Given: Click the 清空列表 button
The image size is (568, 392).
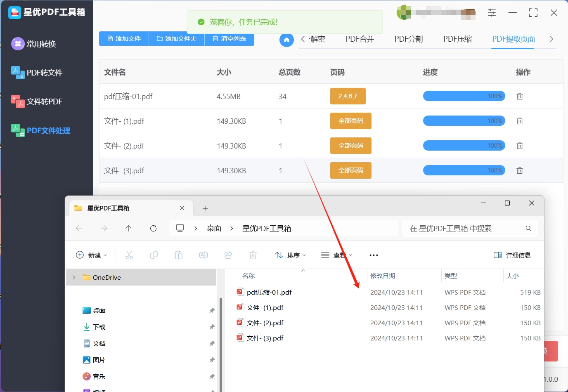Looking at the screenshot, I should [x=229, y=39].
